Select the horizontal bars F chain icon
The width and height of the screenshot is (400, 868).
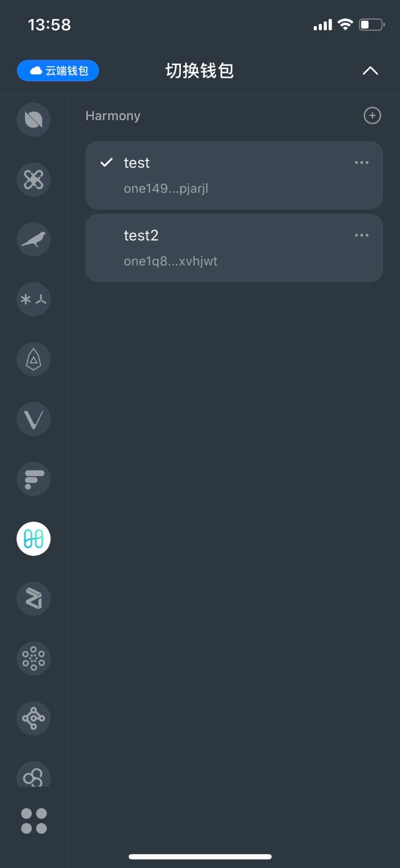[x=34, y=479]
